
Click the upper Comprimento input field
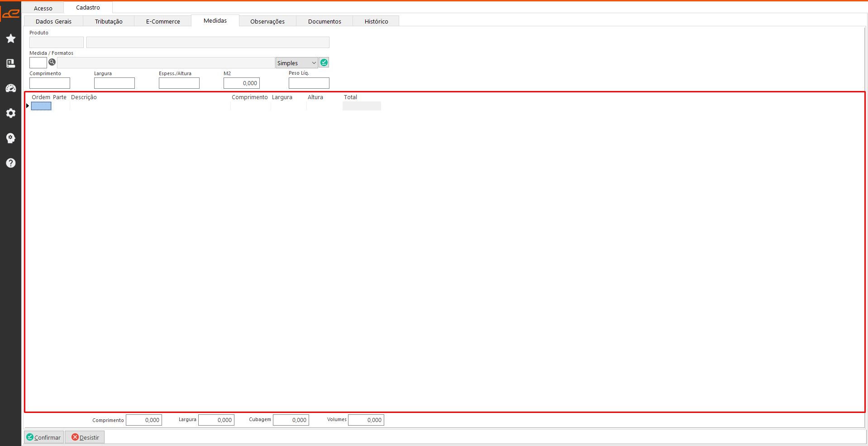[50, 83]
